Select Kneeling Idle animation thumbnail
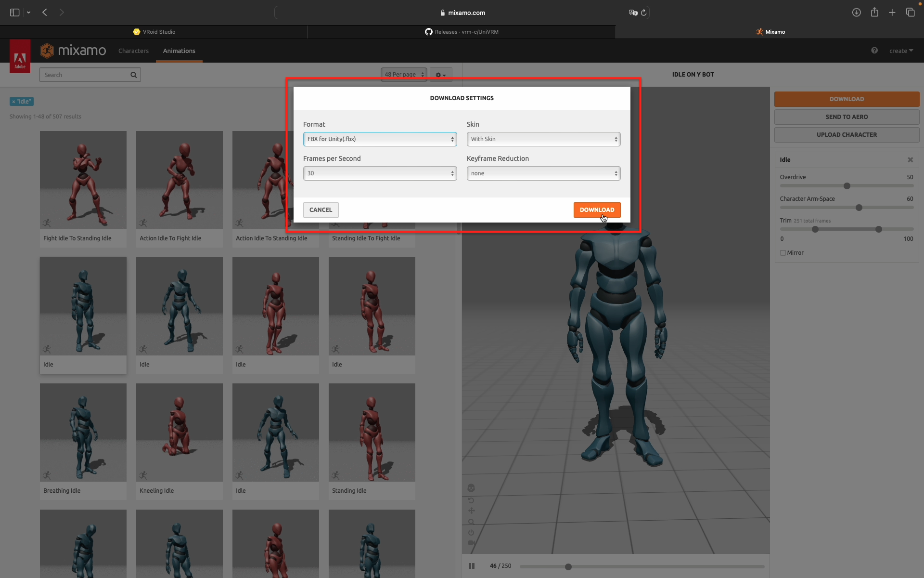 (x=180, y=433)
